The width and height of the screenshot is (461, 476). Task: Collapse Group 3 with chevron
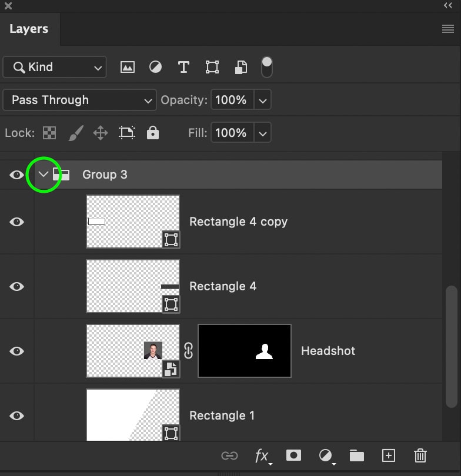(x=44, y=175)
